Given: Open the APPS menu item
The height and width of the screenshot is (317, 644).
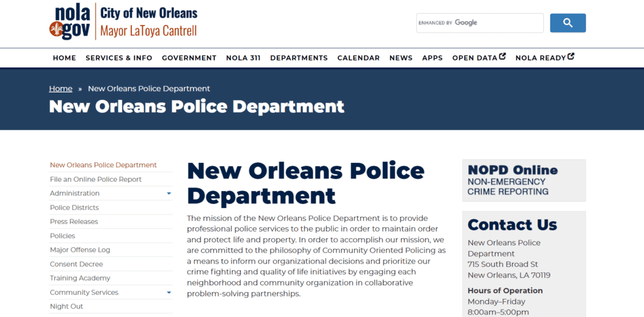Looking at the screenshot, I should tap(433, 58).
